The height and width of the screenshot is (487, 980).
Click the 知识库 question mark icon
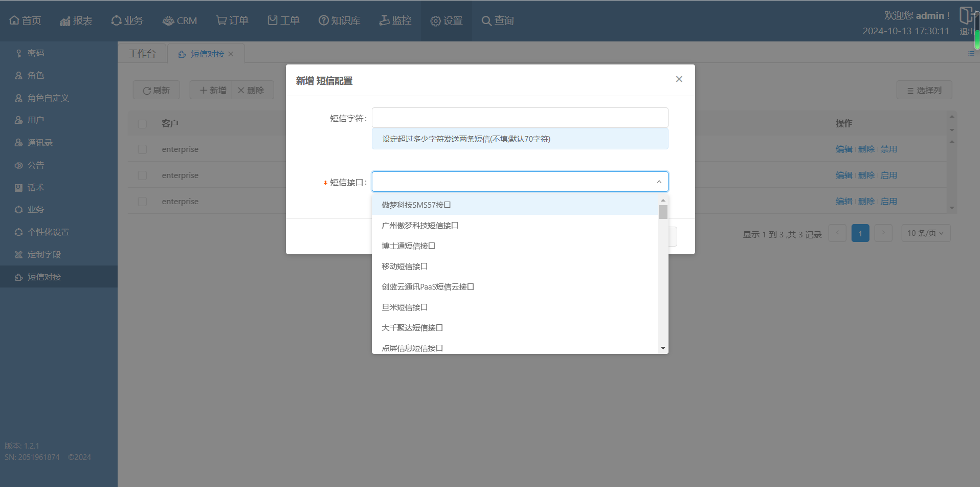[x=323, y=20]
